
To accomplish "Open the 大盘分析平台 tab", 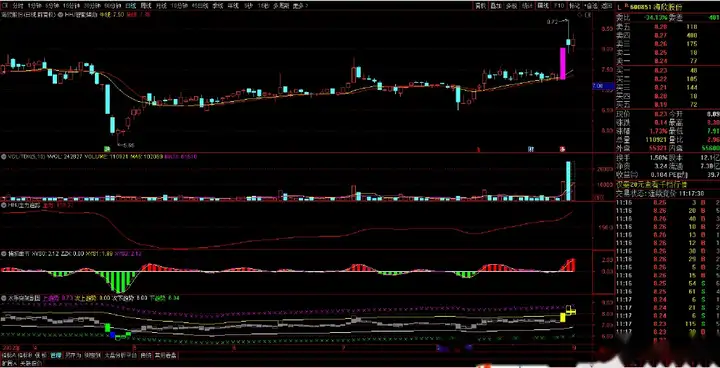I will (121, 355).
